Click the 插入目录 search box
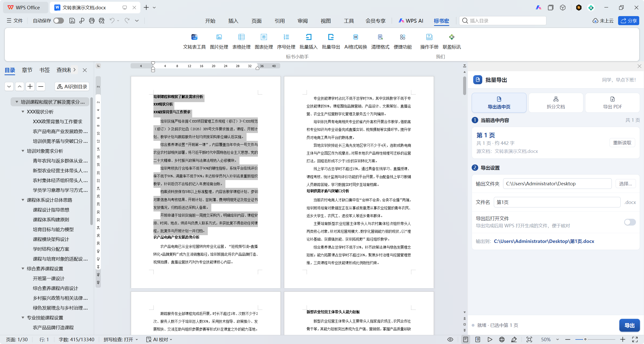This screenshot has width=644, height=344. [x=503, y=21]
